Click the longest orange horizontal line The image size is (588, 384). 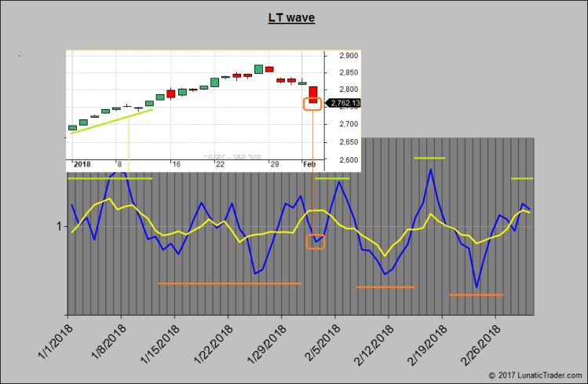(229, 283)
